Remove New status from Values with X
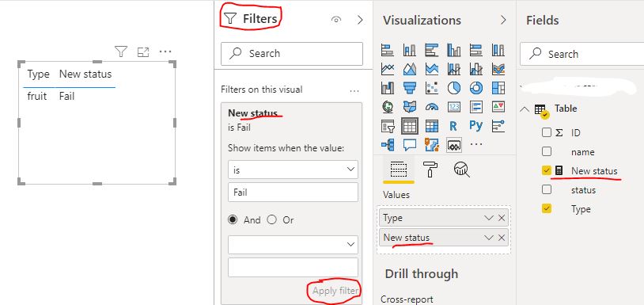 point(502,238)
